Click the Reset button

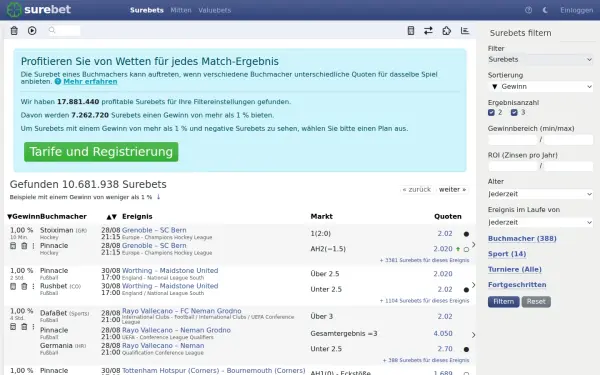[536, 302]
